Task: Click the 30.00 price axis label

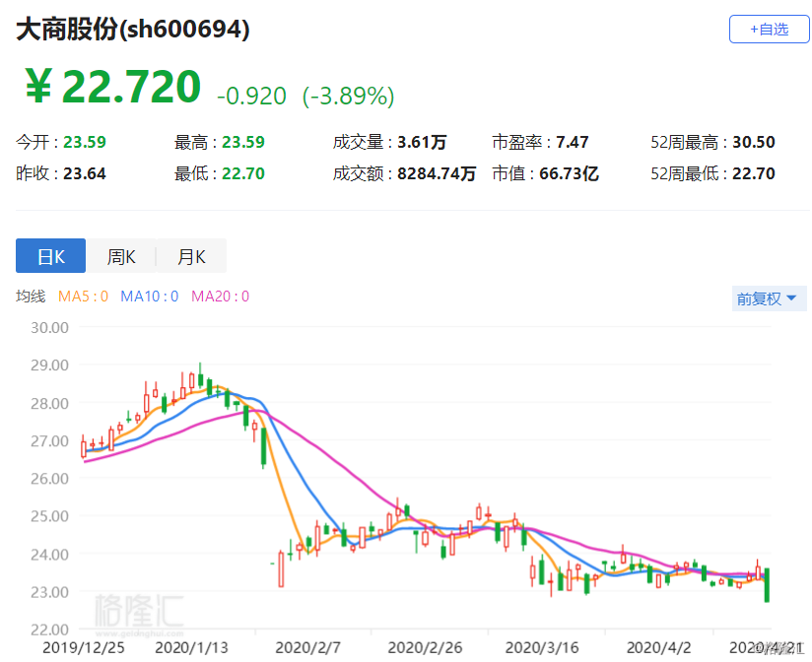Action: click(x=49, y=328)
